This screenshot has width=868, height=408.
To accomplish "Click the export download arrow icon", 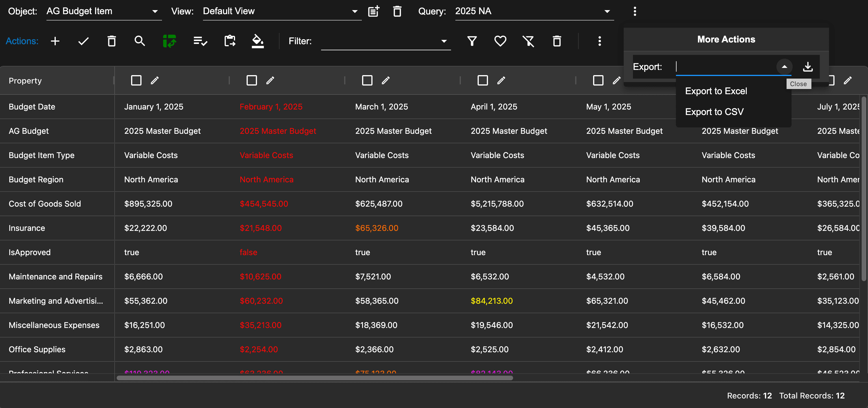I will point(808,67).
